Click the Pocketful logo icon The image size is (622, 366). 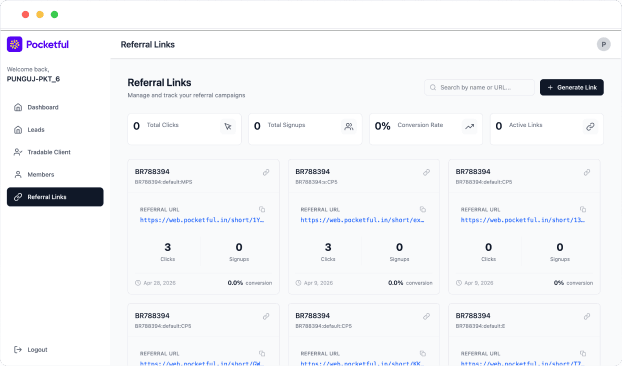[15, 44]
